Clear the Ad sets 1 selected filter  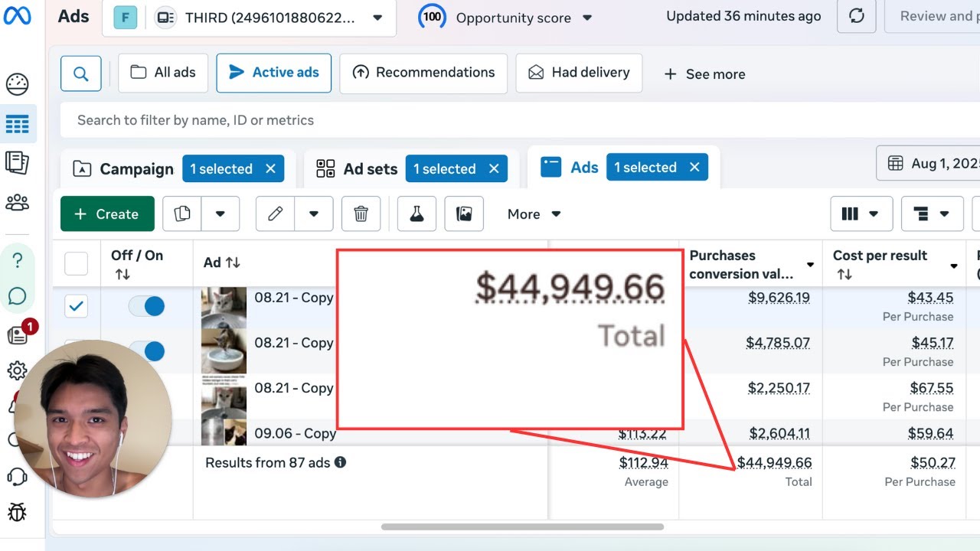[x=494, y=169]
